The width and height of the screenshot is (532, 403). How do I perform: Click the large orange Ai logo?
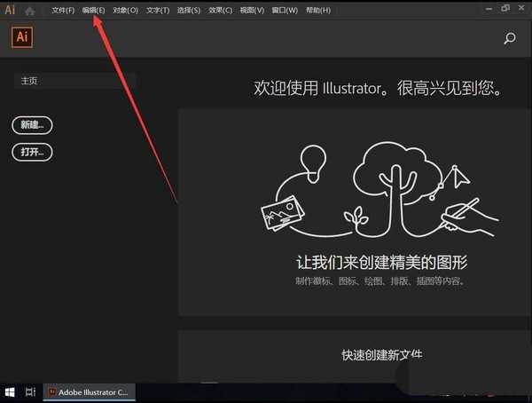23,37
